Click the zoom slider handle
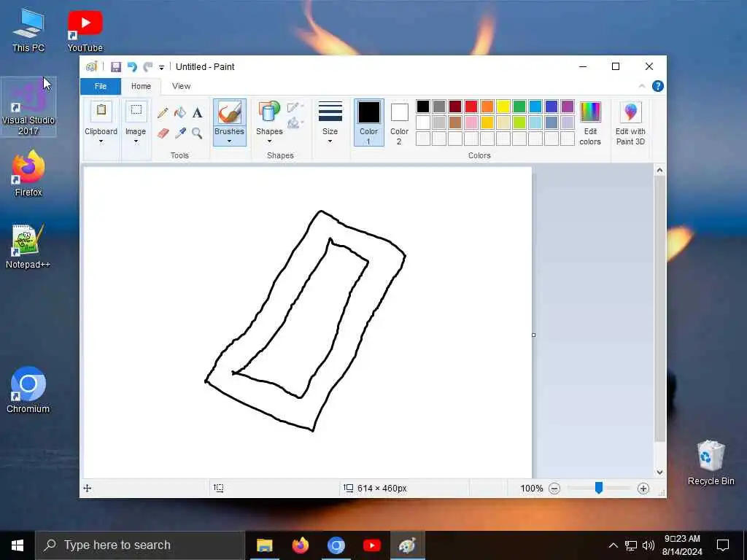 point(599,488)
